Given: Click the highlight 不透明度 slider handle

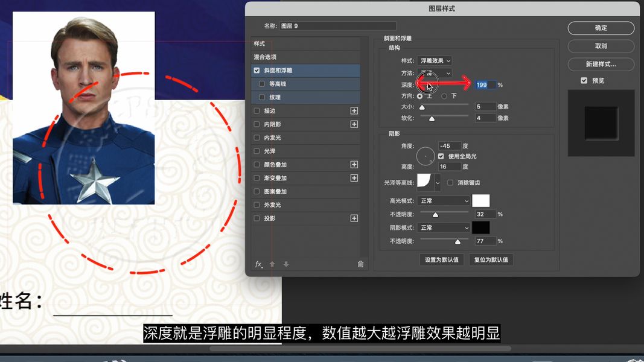Looking at the screenshot, I should coord(435,215).
